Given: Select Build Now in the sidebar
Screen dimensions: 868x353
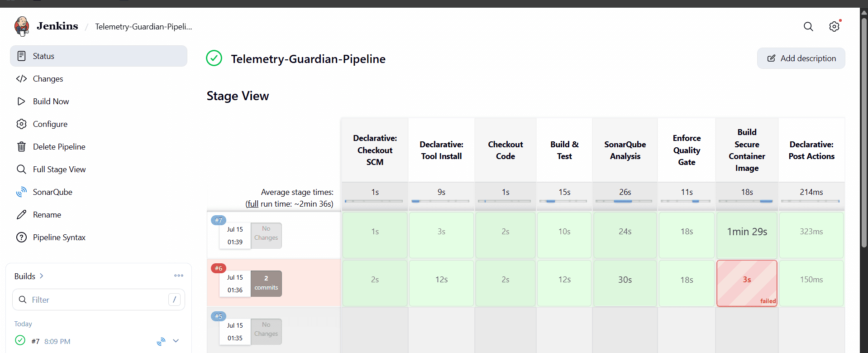Looking at the screenshot, I should click(99, 102).
